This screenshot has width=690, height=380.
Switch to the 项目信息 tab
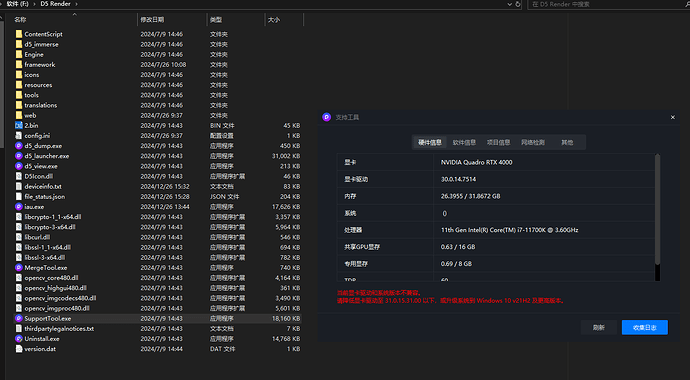click(x=498, y=142)
